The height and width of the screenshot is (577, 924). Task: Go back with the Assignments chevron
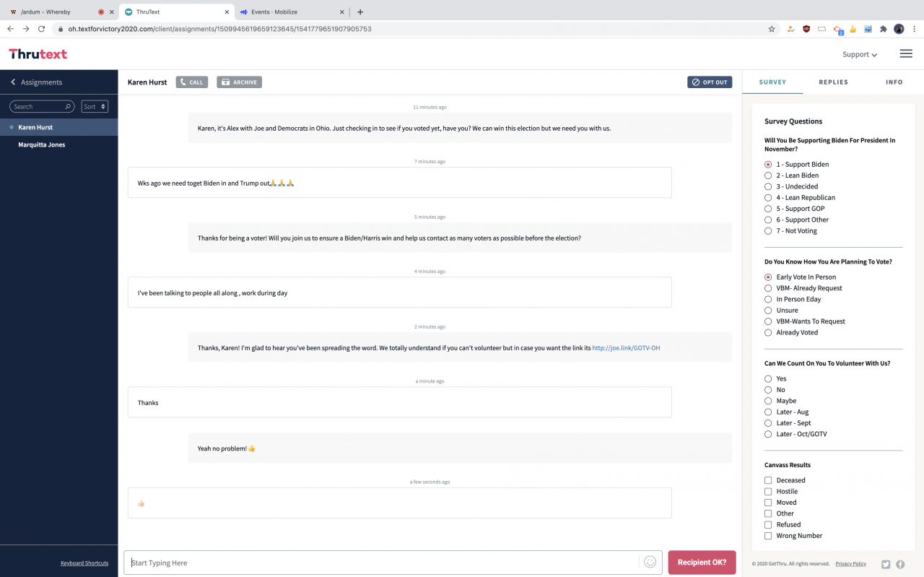click(13, 82)
